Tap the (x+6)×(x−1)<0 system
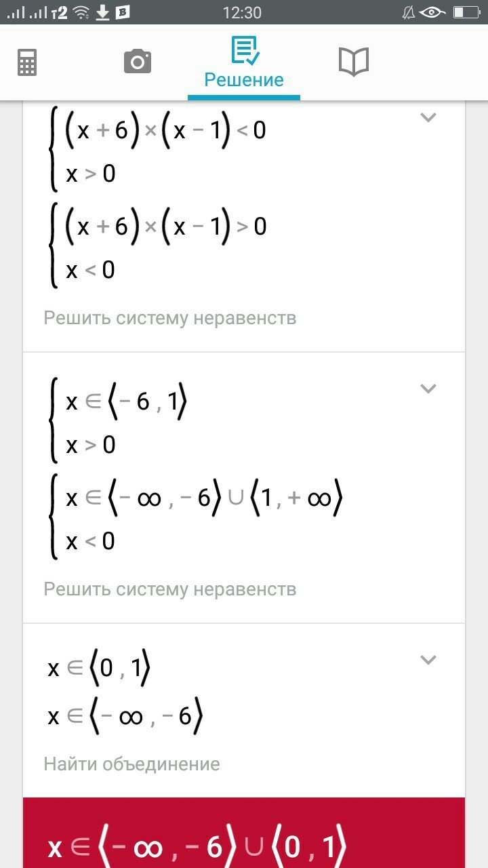This screenshot has width=488, height=868. point(158,151)
